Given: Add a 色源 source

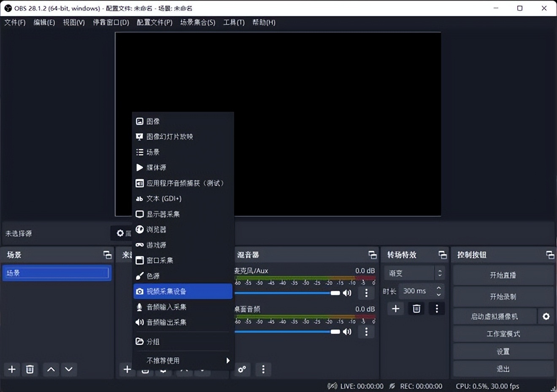Looking at the screenshot, I should [x=183, y=276].
